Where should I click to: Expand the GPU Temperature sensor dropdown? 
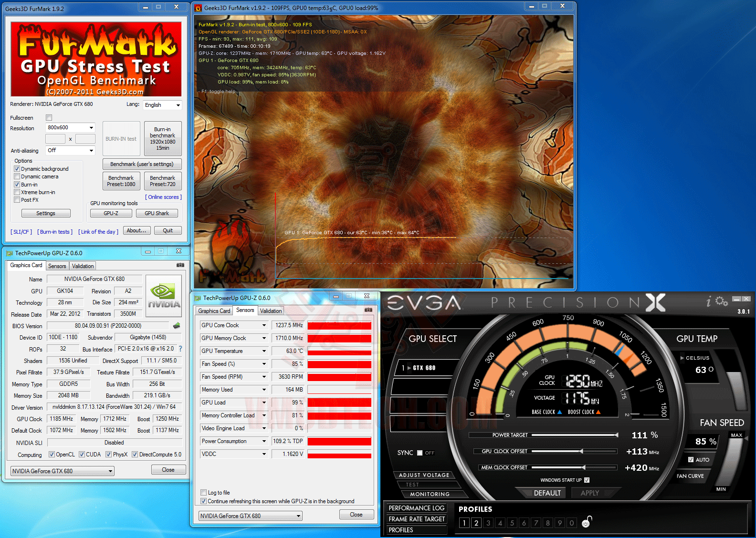pos(264,351)
